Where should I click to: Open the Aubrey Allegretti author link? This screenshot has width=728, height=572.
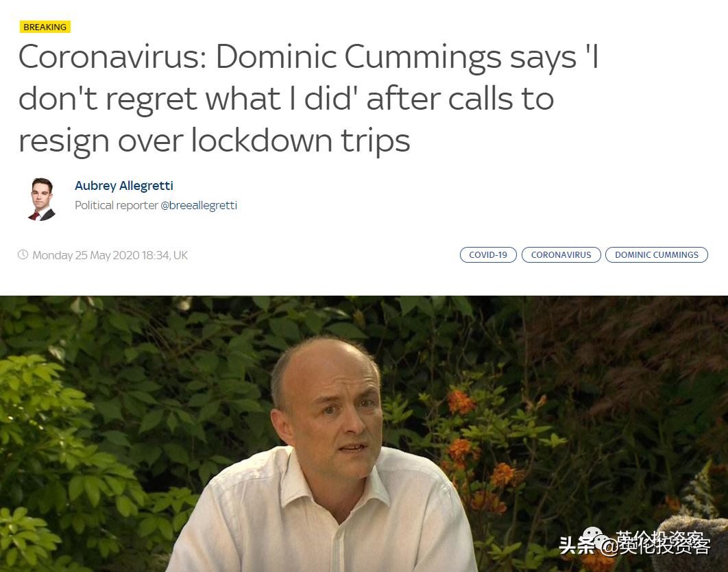[x=124, y=186]
